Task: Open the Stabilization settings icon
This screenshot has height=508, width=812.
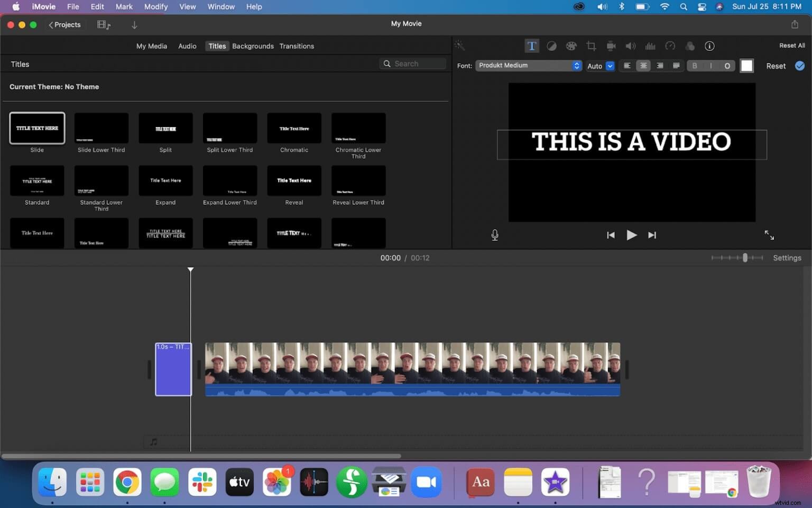Action: (x=611, y=46)
